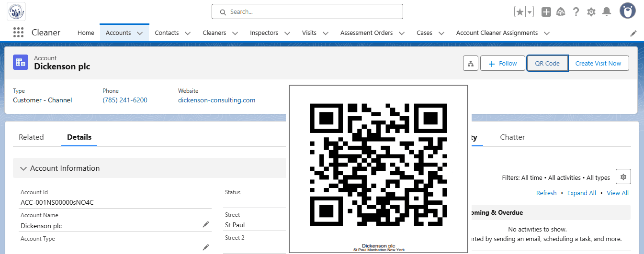This screenshot has height=254, width=644.
Task: Expand the Cases tab dropdown chevron
Action: tap(441, 33)
